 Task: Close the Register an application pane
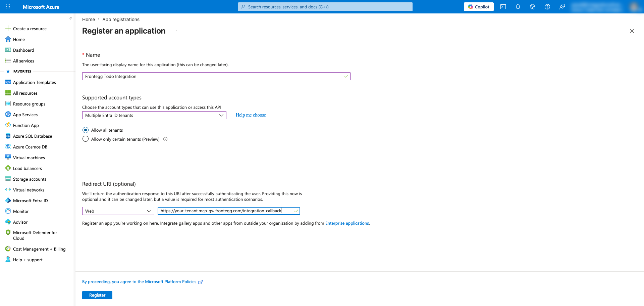pyautogui.click(x=632, y=31)
